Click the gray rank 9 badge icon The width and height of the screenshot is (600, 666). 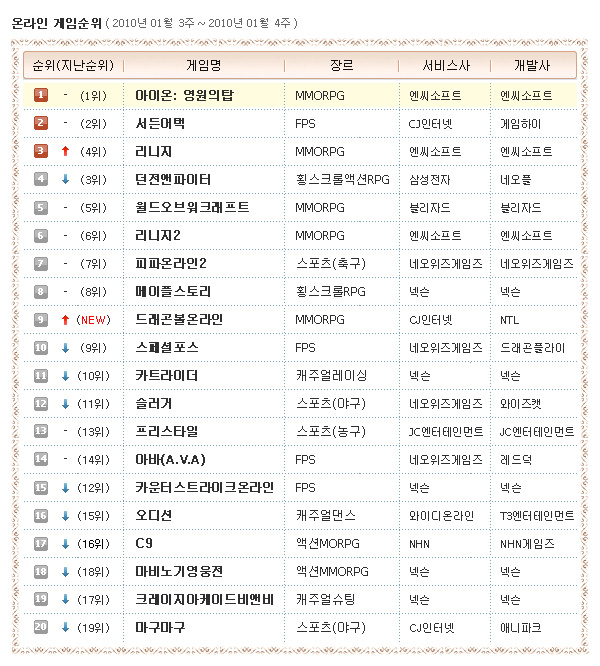41,319
